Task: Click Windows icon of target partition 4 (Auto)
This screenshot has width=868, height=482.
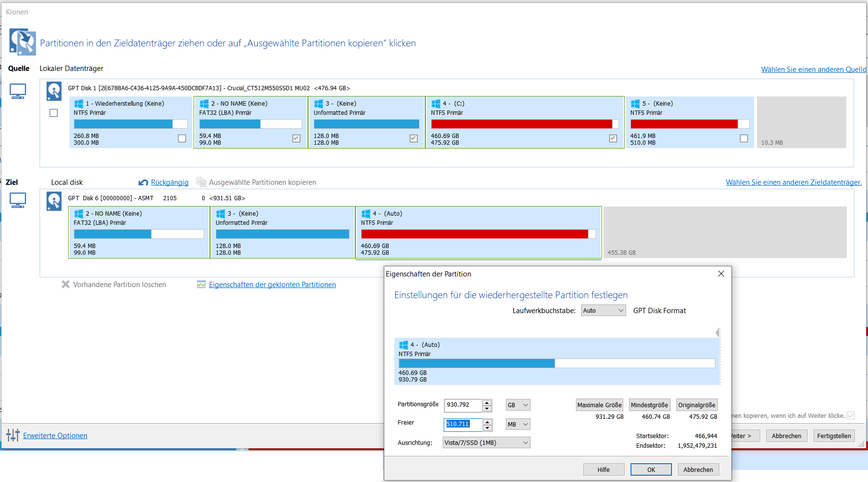Action: tap(366, 214)
